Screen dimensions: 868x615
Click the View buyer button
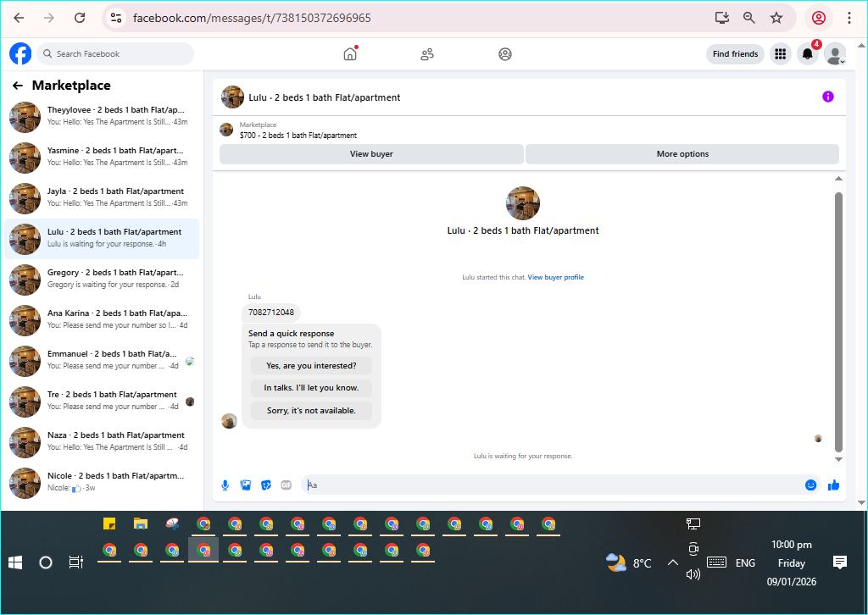coord(371,154)
